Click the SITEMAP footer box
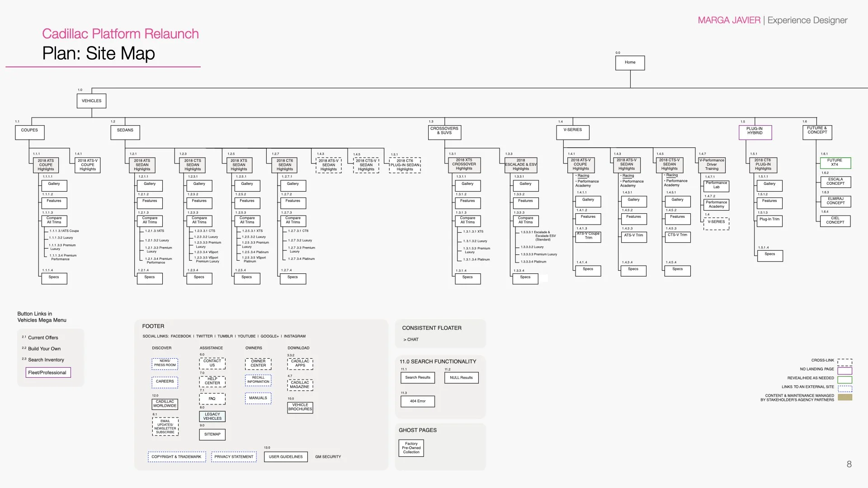The image size is (868, 488). [x=212, y=434]
